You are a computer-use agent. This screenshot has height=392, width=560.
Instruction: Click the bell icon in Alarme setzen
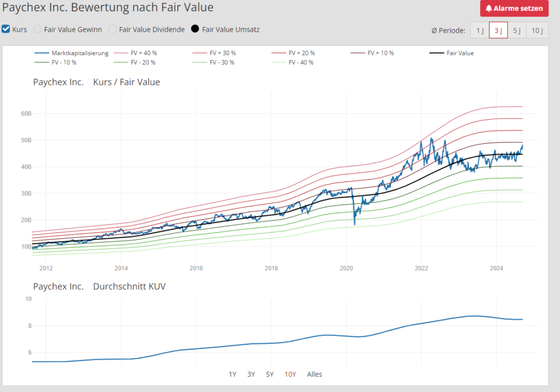click(488, 9)
